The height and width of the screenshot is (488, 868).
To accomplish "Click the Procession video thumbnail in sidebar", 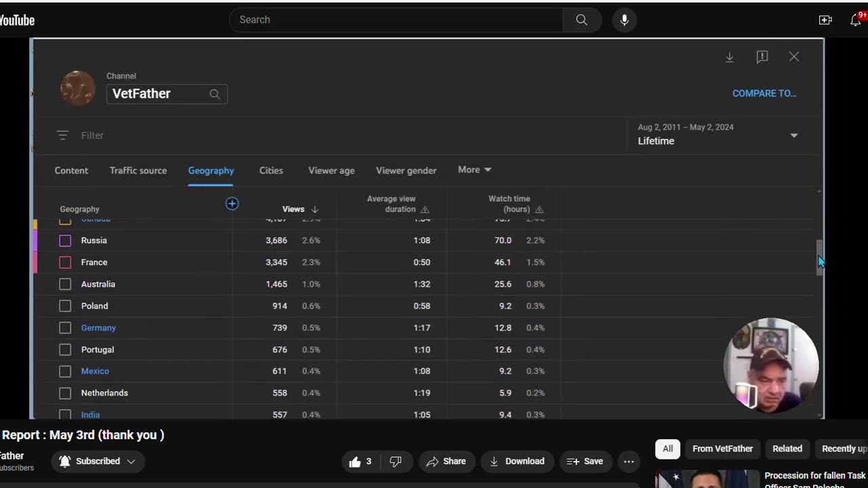I will [707, 479].
